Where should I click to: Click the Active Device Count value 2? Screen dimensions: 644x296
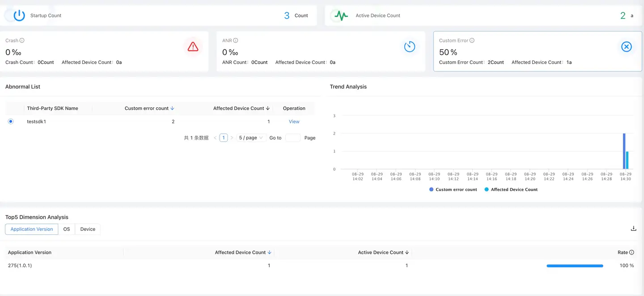point(623,16)
